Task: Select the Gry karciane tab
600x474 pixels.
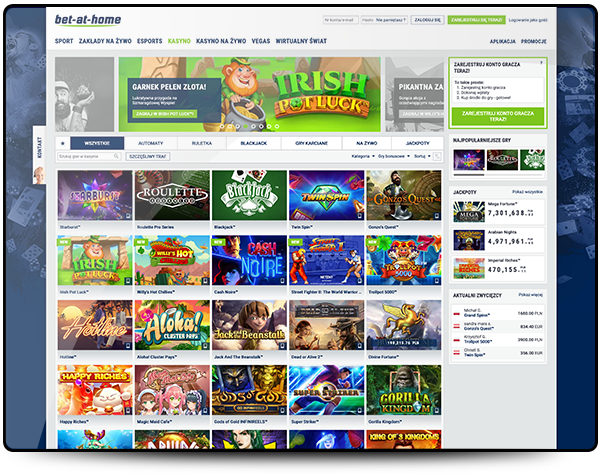Action: pyautogui.click(x=311, y=143)
